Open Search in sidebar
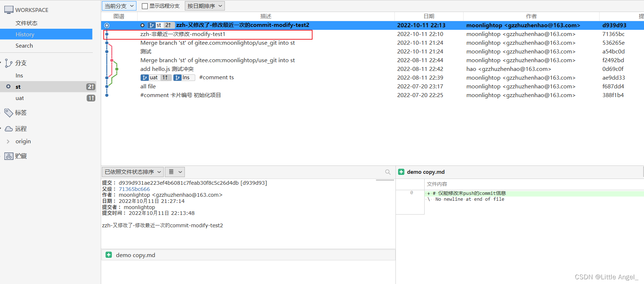Screen dimensions: 644x284 pos(24,45)
